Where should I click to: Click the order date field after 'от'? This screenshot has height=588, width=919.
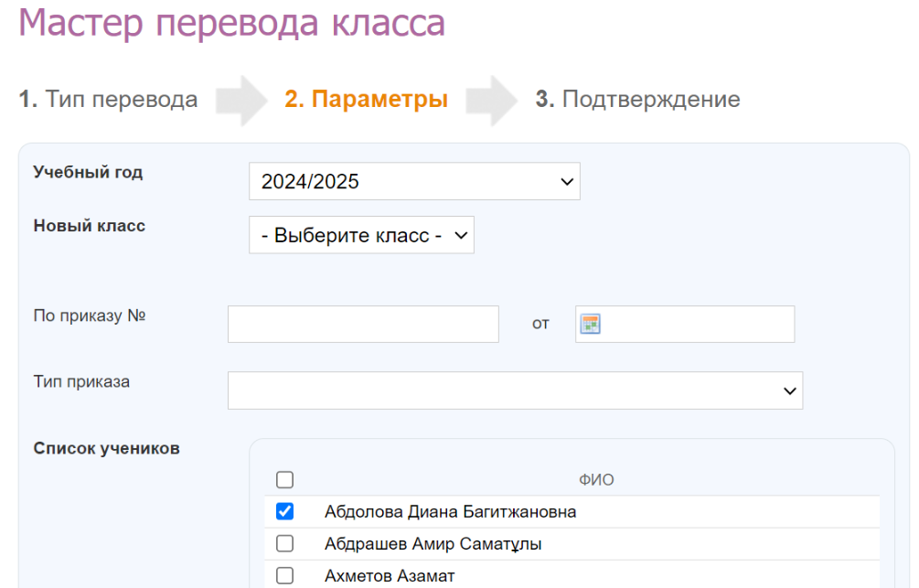tap(695, 324)
